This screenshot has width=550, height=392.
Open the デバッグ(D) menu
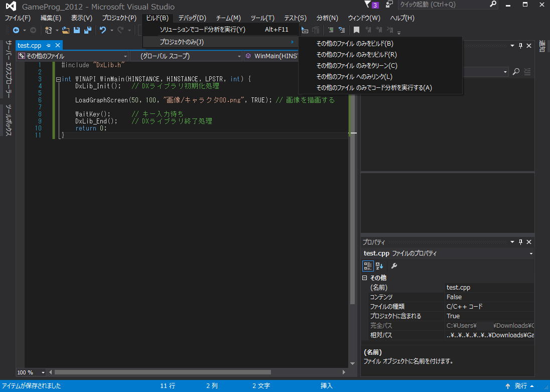(192, 18)
